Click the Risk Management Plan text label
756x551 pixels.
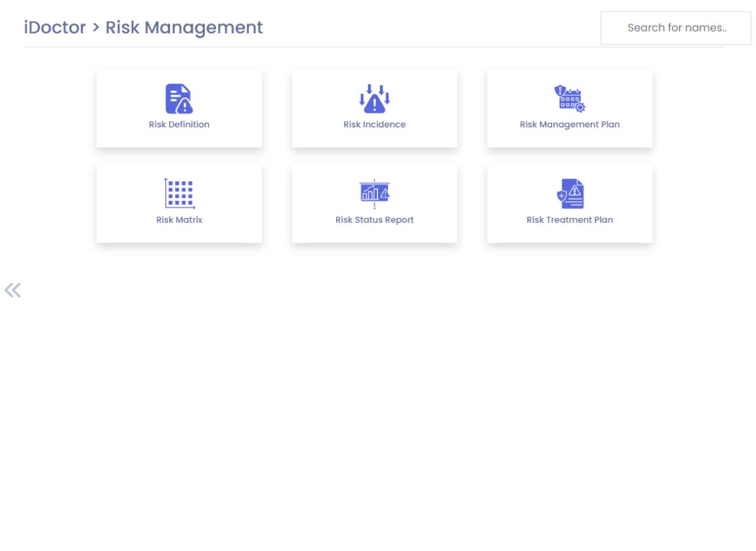(570, 124)
